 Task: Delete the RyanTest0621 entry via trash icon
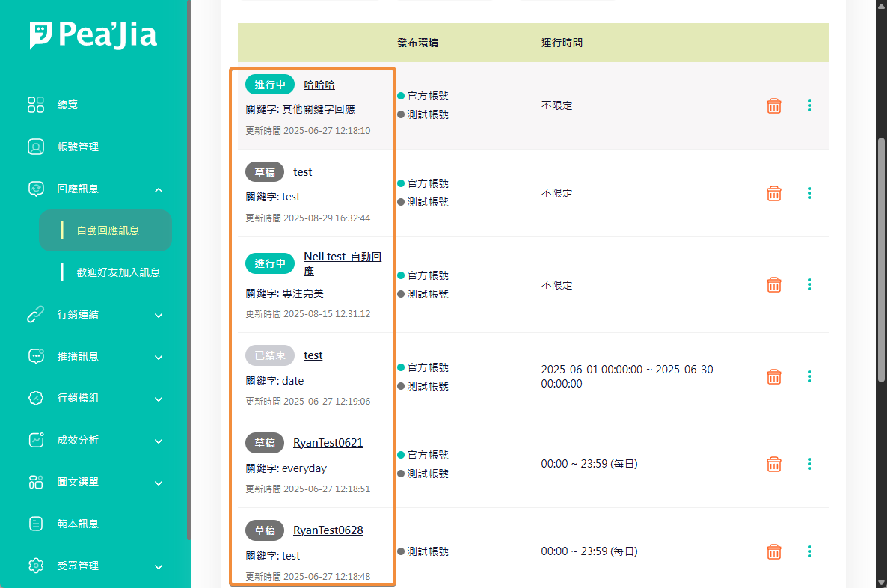774,465
